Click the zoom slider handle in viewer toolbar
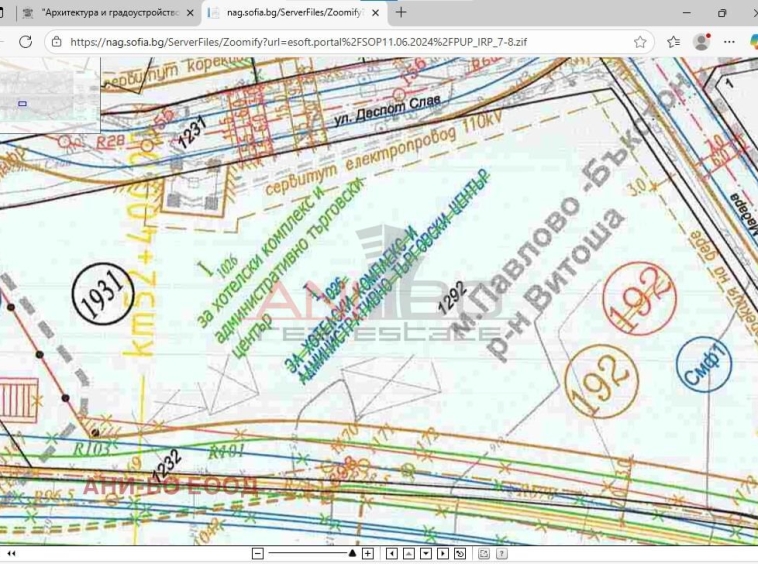758x564 pixels. point(352,553)
